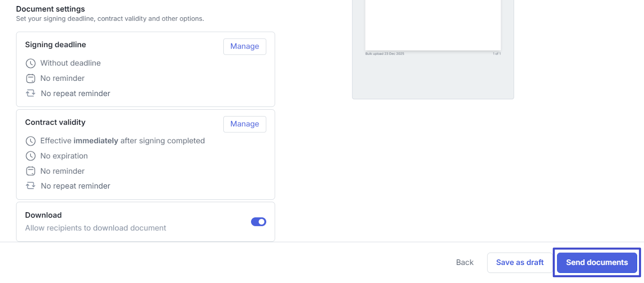Image resolution: width=644 pixels, height=283 pixels.
Task: Click clock icon beside Effective immediately
Action: tap(31, 141)
